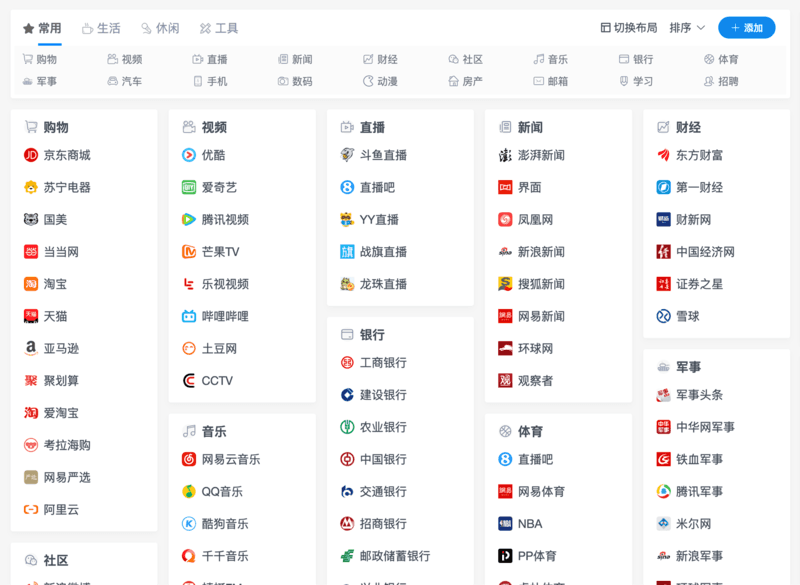Viewport: 800px width, 585px height.
Task: Jump to the 学习 category filter
Action: point(636,81)
